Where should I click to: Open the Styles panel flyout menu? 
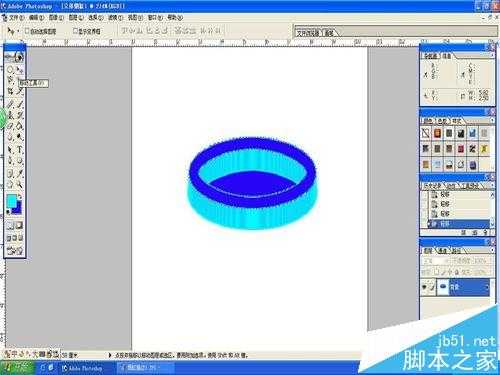[x=492, y=120]
